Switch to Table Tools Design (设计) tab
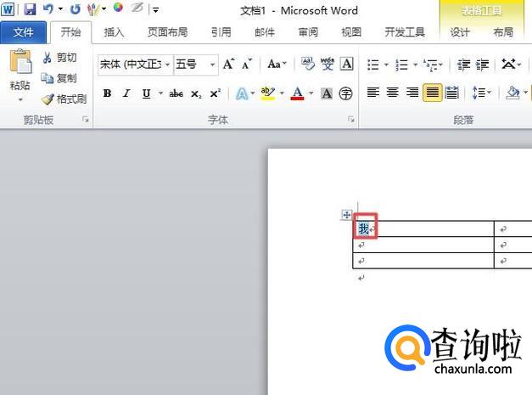532x395 pixels. (459, 32)
